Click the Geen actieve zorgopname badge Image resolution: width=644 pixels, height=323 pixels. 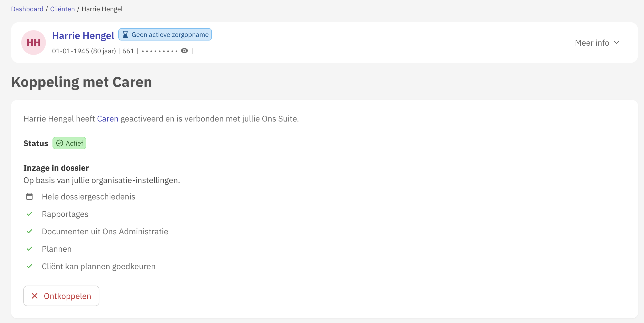coord(165,34)
